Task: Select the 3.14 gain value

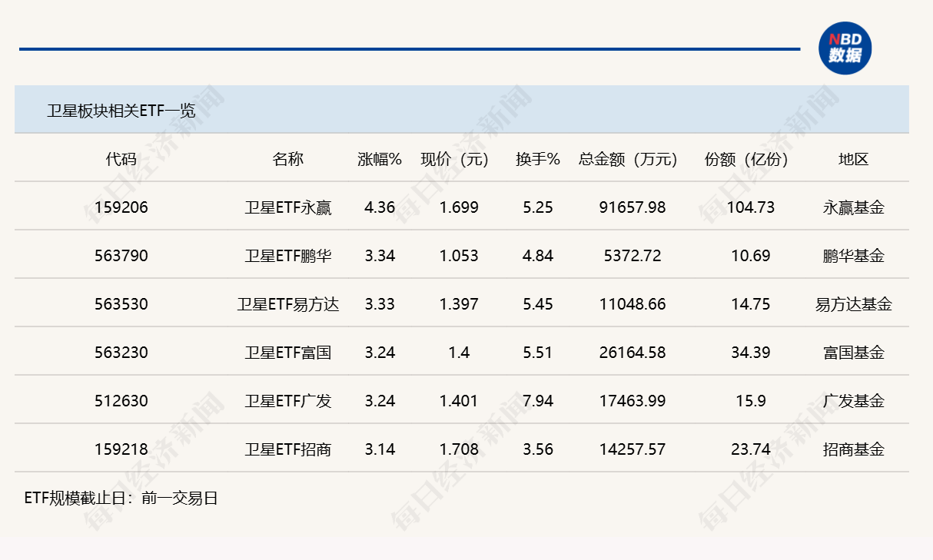Action: [x=380, y=449]
